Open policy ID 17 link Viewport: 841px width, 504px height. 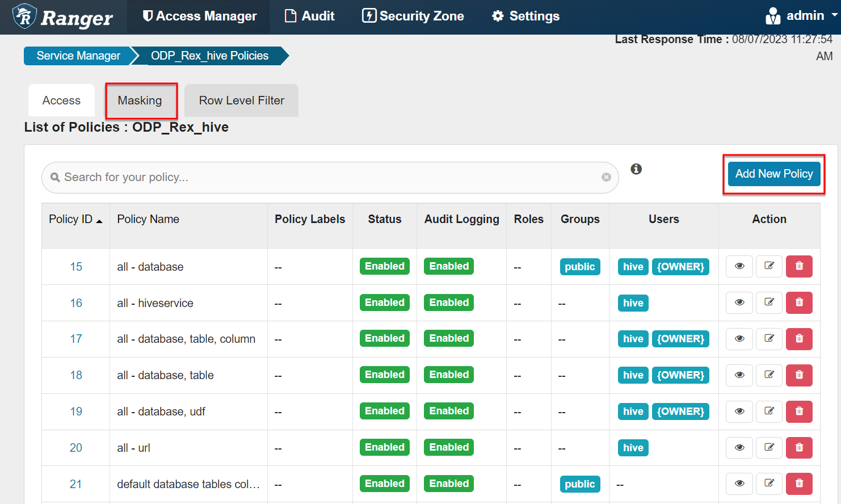tap(76, 339)
